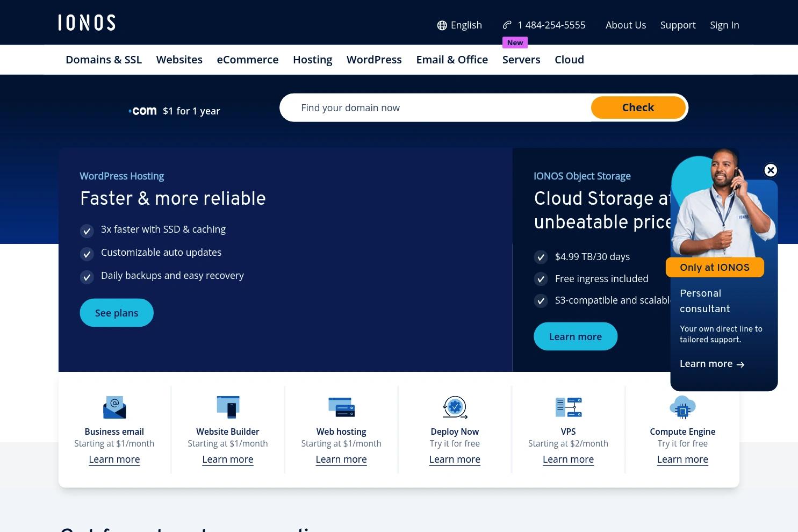Open the Cloud menu

(x=569, y=60)
